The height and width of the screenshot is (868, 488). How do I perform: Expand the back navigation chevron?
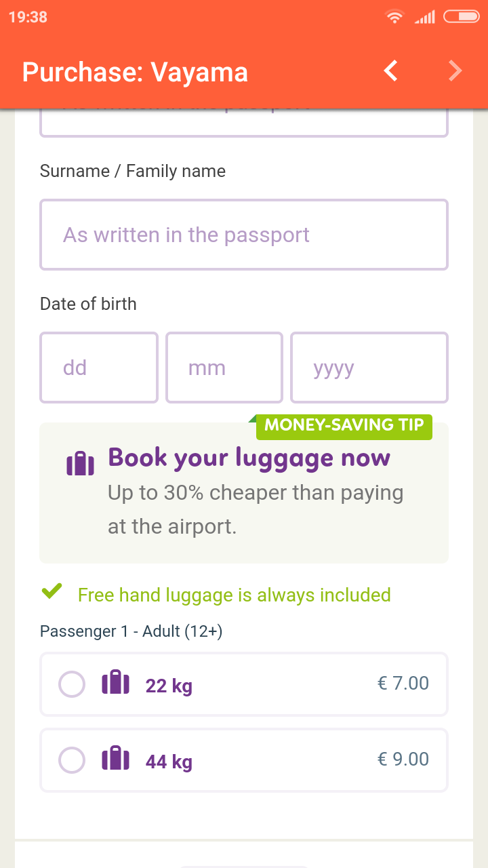pos(390,70)
